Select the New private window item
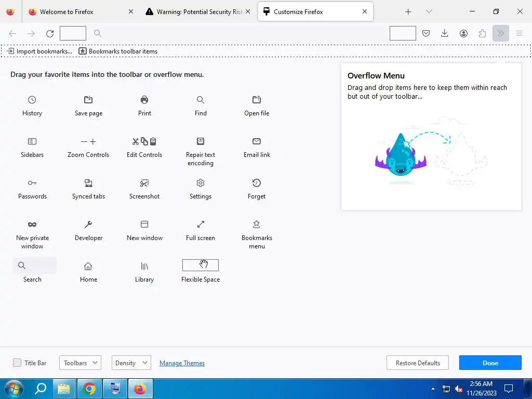 click(x=32, y=235)
